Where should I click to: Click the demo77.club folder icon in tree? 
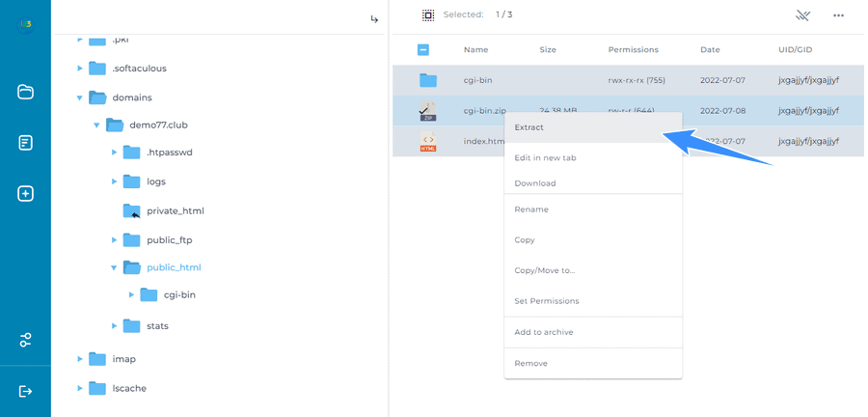click(x=115, y=125)
